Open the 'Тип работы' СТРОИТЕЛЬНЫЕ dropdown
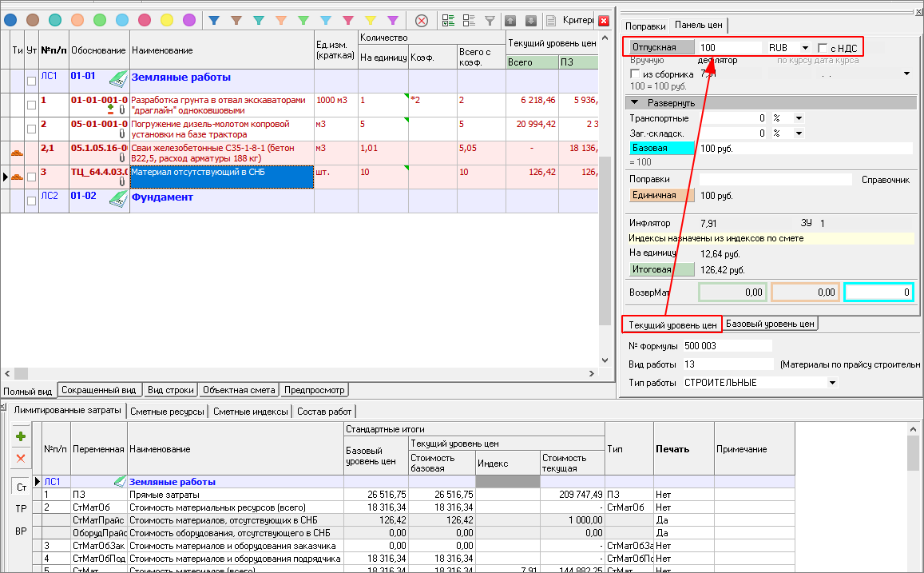924x573 pixels. [x=833, y=383]
